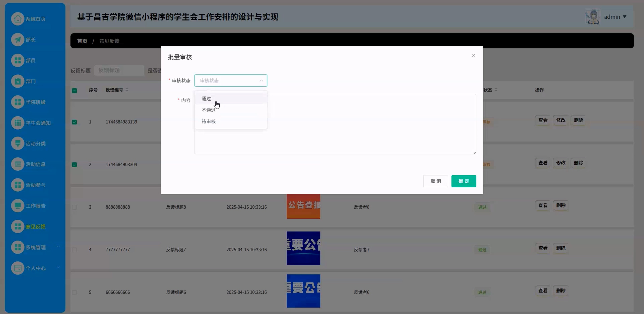Select 通过 from the status options
Screen dimensions: 644x314
tap(207, 99)
